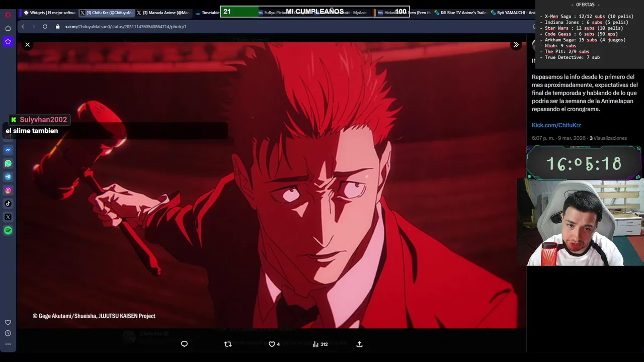Screen dimensions: 644x362
Task: Click post timestamp 6:07 p. m. 9 mar. 2026
Action: 558,138
